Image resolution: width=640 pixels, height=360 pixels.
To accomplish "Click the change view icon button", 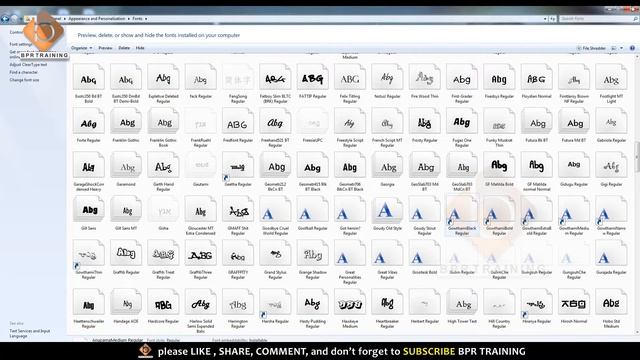I will pyautogui.click(x=614, y=48).
